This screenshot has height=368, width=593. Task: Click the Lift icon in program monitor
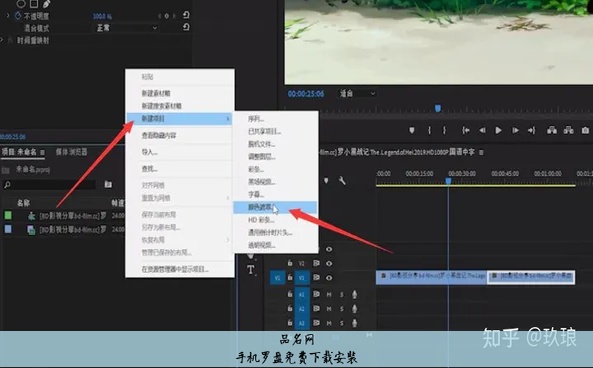tap(552, 130)
